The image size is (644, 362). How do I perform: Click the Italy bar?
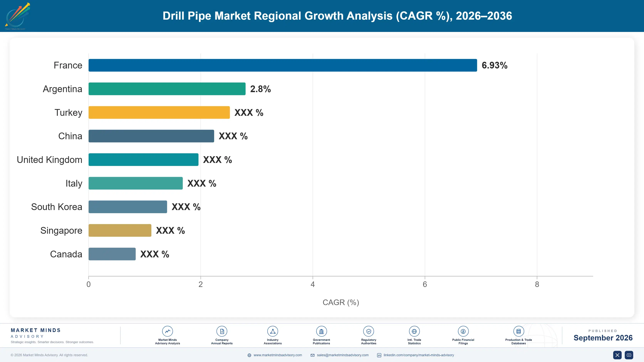pos(136,183)
